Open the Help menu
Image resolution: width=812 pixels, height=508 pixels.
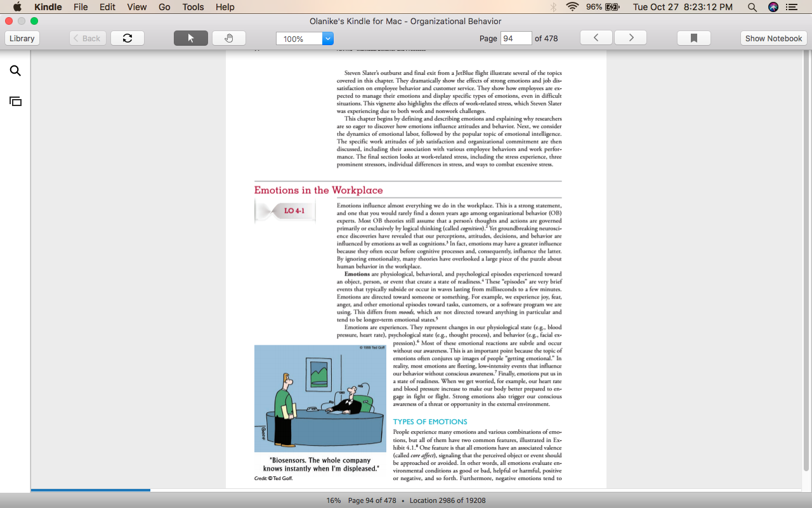pyautogui.click(x=225, y=7)
